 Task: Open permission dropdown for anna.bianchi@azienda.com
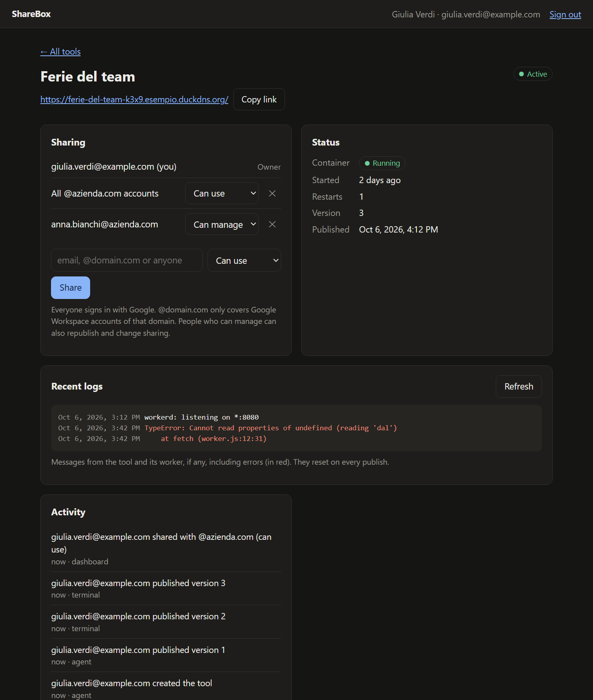point(222,224)
